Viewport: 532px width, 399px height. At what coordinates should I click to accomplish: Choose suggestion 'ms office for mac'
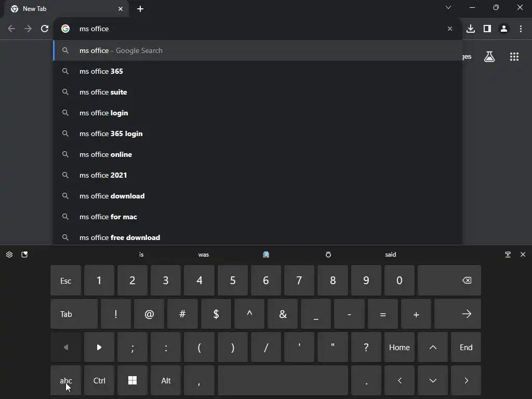[x=258, y=217]
